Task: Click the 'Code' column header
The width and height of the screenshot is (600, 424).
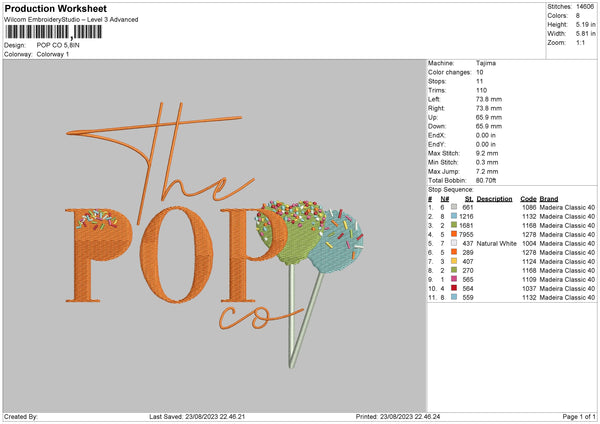Action: pyautogui.click(x=529, y=198)
